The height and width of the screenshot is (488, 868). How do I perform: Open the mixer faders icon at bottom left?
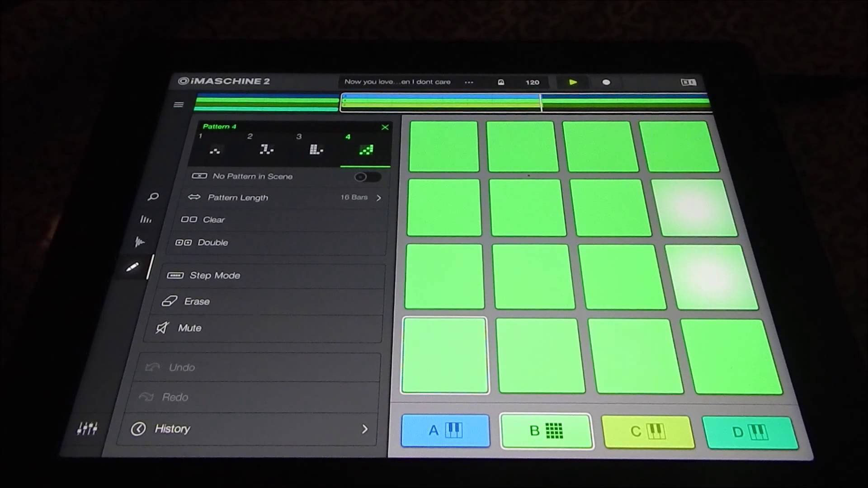click(87, 428)
